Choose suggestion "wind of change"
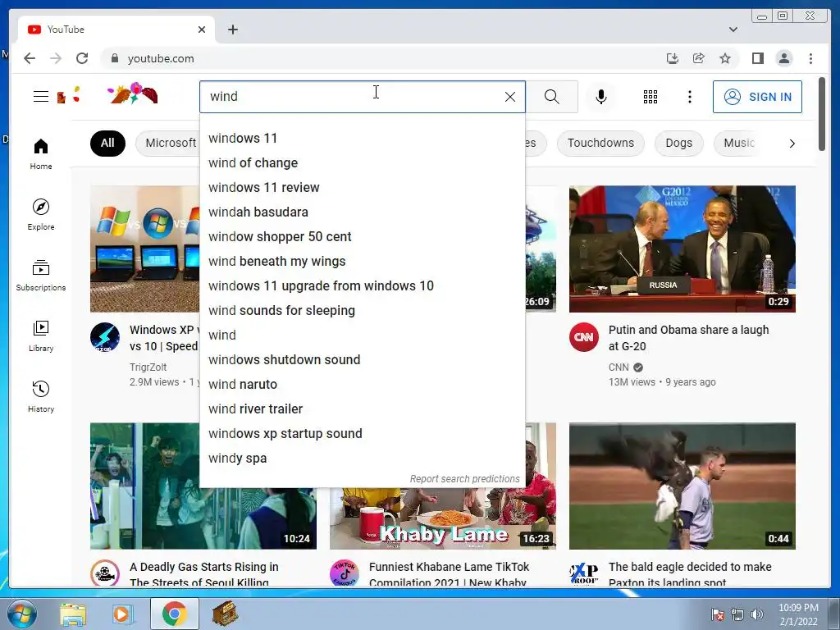Image resolution: width=840 pixels, height=630 pixels. (x=362, y=163)
